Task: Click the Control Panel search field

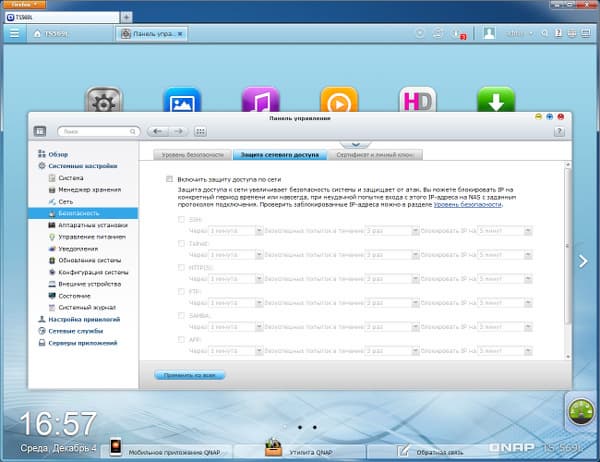Action: 99,131
